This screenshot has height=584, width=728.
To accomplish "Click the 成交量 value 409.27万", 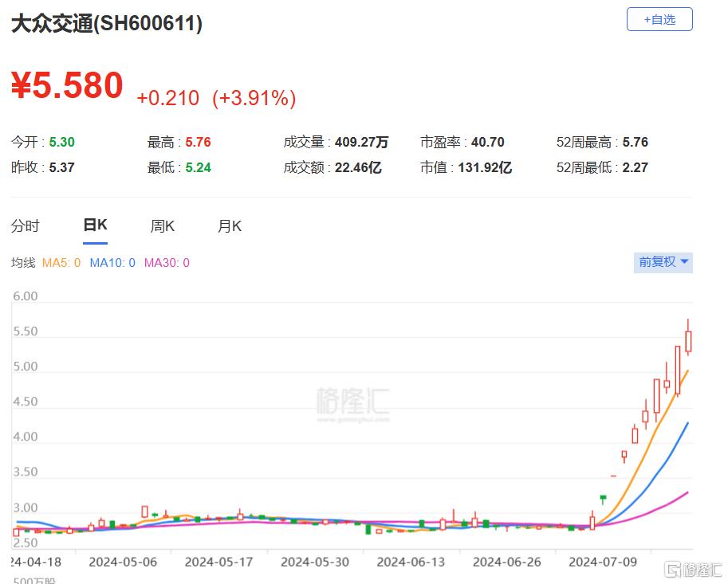I will click(x=361, y=142).
